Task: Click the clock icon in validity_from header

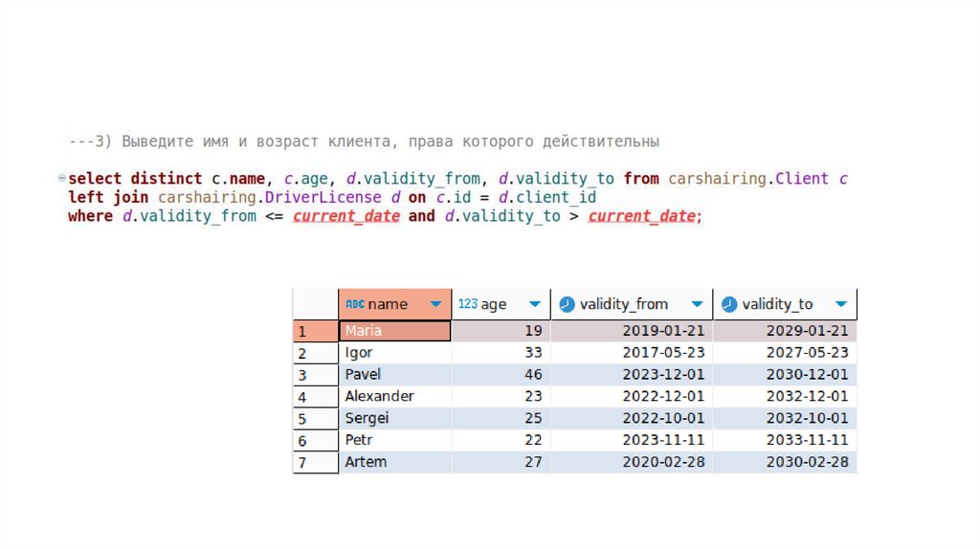Action: click(x=567, y=304)
